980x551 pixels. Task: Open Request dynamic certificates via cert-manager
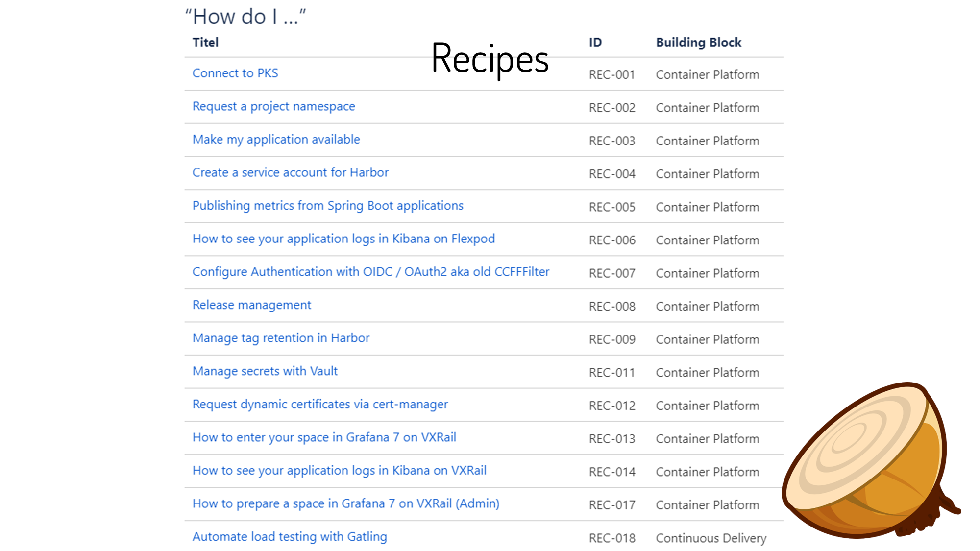tap(320, 405)
